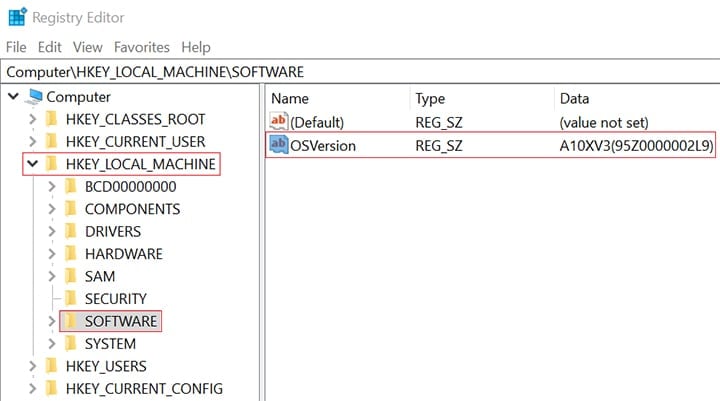Sort by the Name column header
The width and height of the screenshot is (720, 401).
pos(290,99)
